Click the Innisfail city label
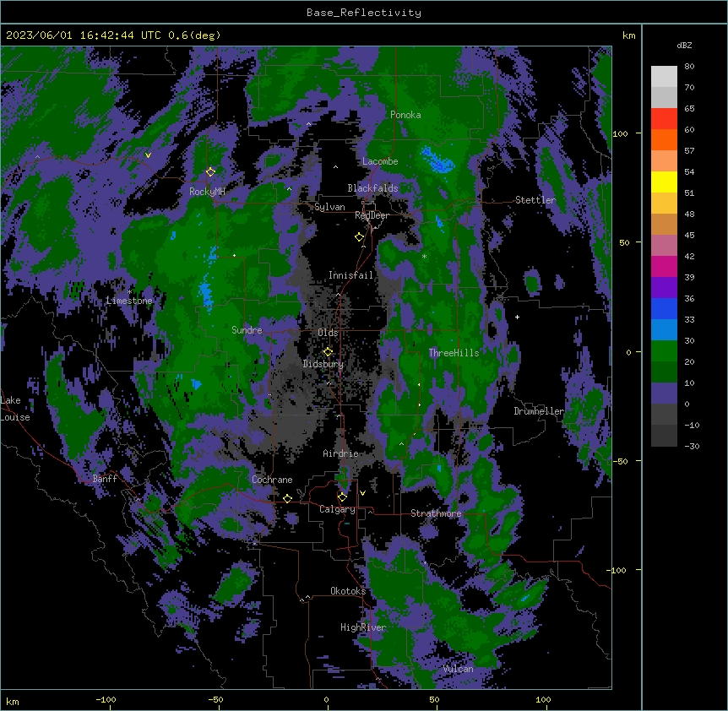Image resolution: width=728 pixels, height=711 pixels. pyautogui.click(x=350, y=275)
